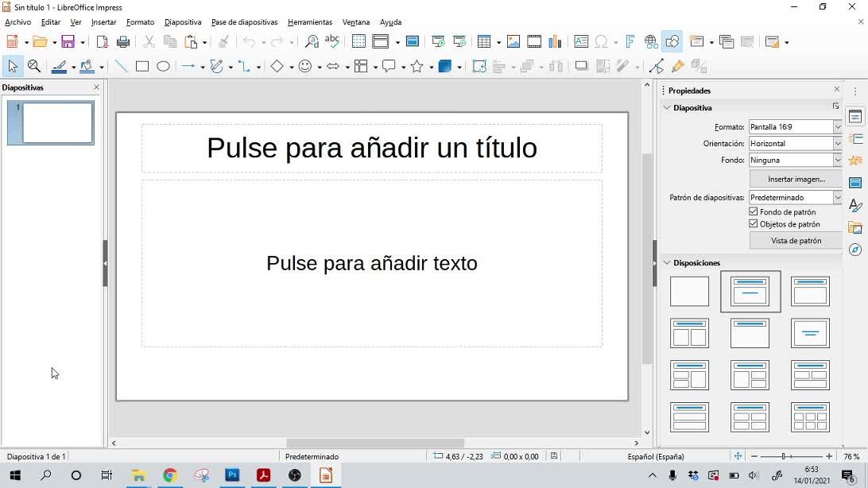Click the Insert Chart icon
This screenshot has width=868, height=488.
(555, 42)
